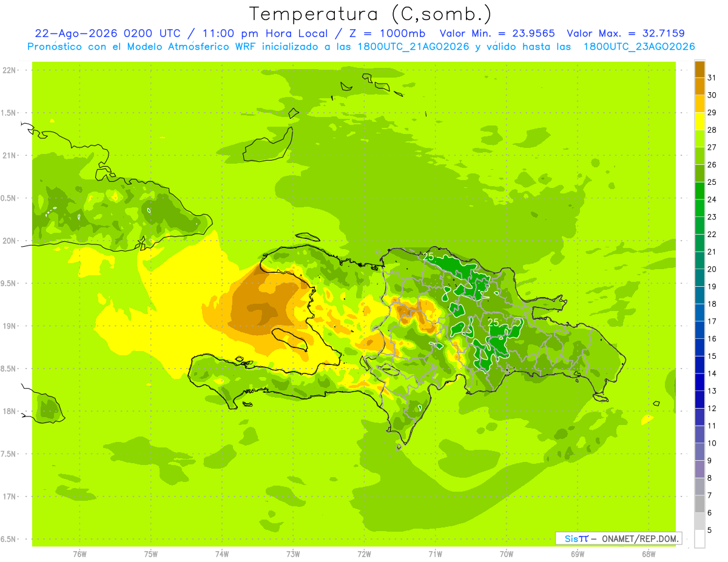Pick the legend swatch between 30 and 31

coord(699,87)
